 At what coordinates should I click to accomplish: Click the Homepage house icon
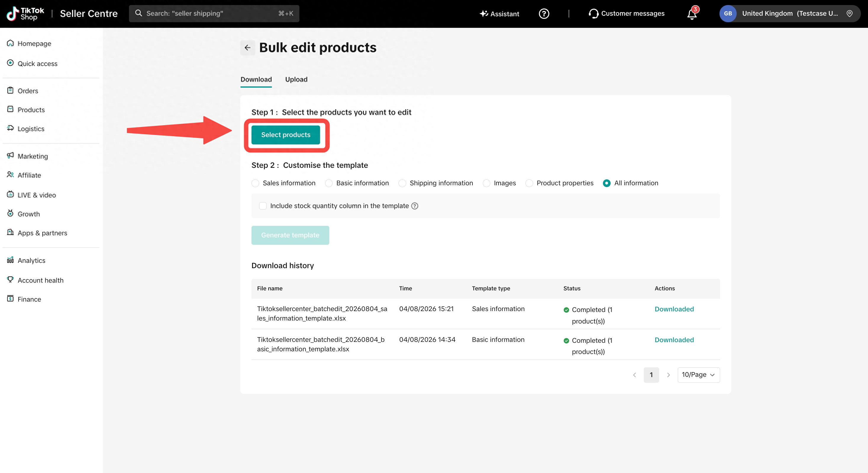point(10,43)
